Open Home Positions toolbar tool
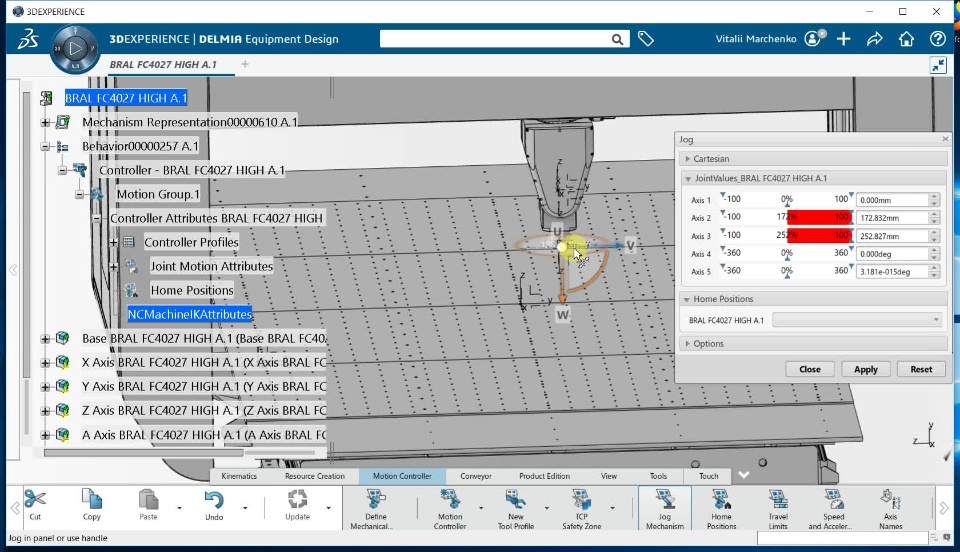 coord(721,508)
